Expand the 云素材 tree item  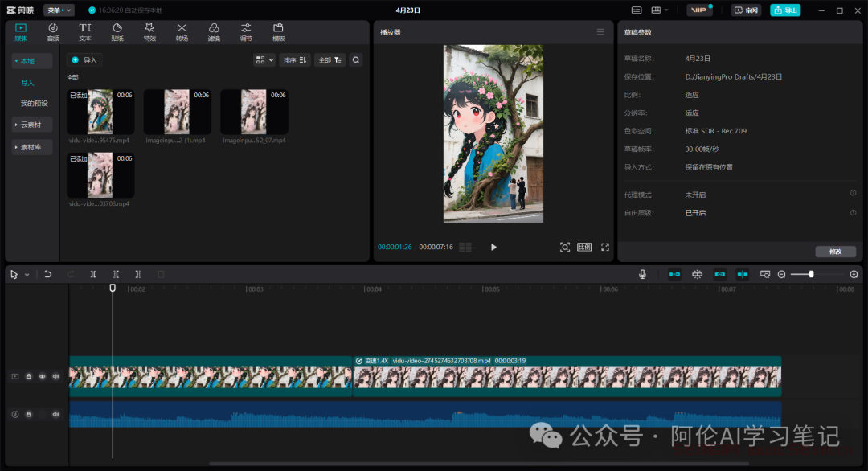32,125
